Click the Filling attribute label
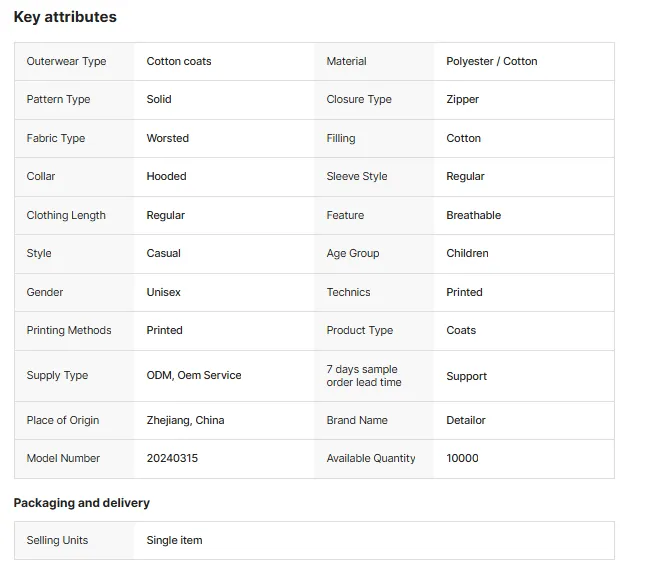Viewport: 645px width, 573px height. pos(341,138)
